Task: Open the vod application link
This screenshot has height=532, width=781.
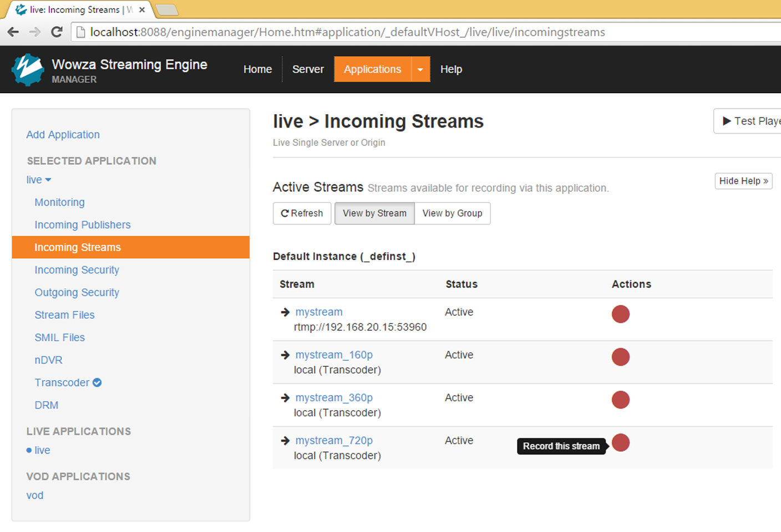Action: (x=34, y=495)
